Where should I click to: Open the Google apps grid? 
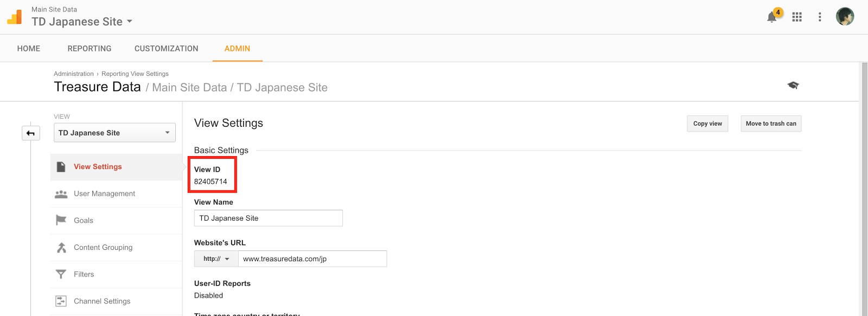797,17
